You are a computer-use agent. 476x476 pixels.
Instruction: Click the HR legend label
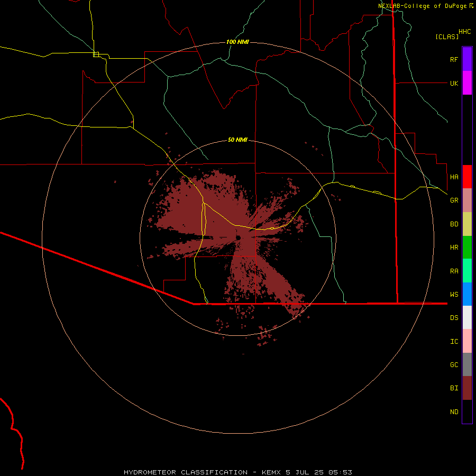[x=454, y=248]
